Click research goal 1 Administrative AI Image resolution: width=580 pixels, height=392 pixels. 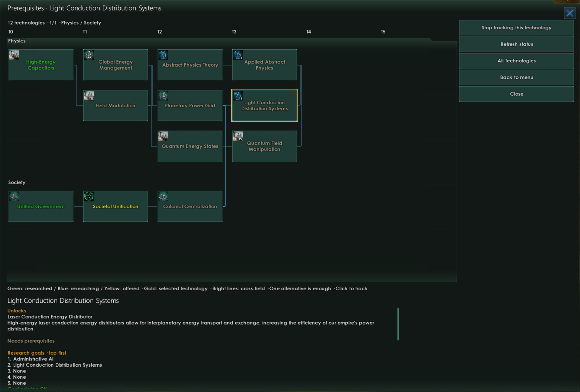click(30, 359)
